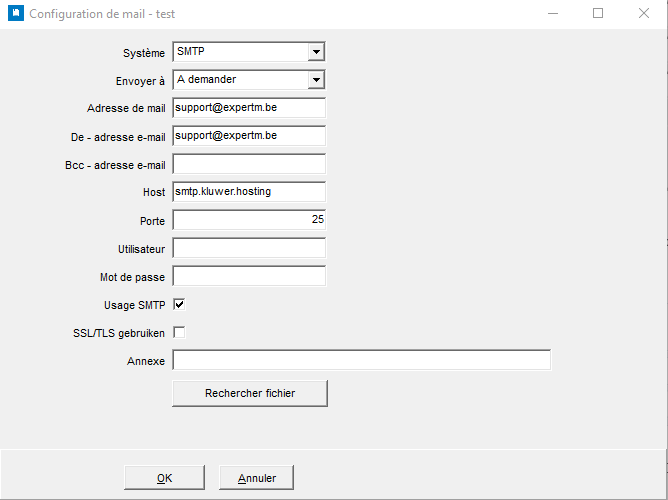Click the window title 'Configuration de mail - test'
The height and width of the screenshot is (500, 668).
point(102,14)
